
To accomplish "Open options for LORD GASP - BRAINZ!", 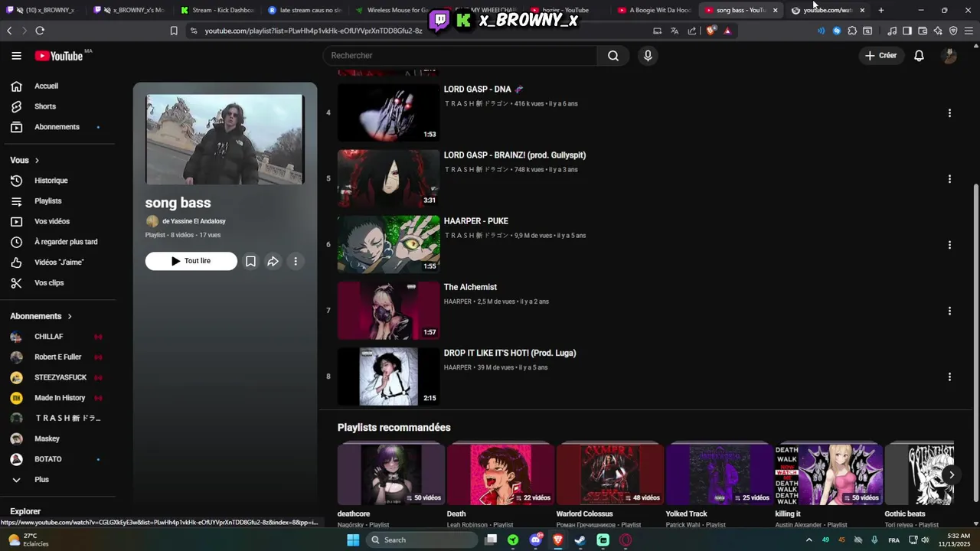I will point(949,178).
